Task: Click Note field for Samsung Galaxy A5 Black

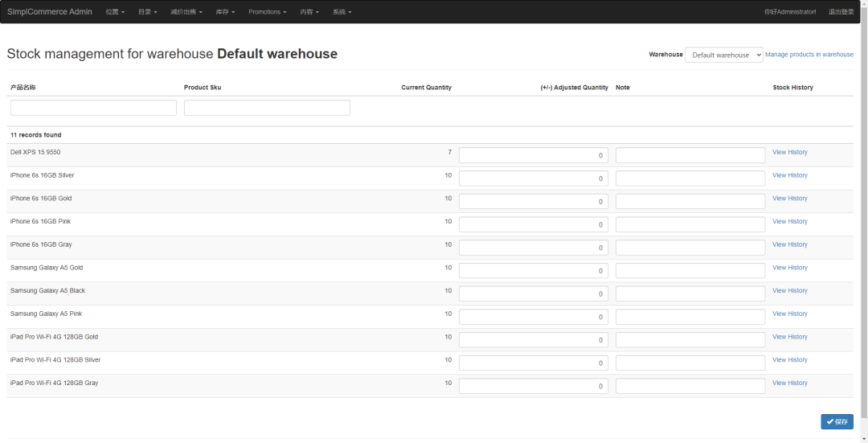Action: click(691, 294)
